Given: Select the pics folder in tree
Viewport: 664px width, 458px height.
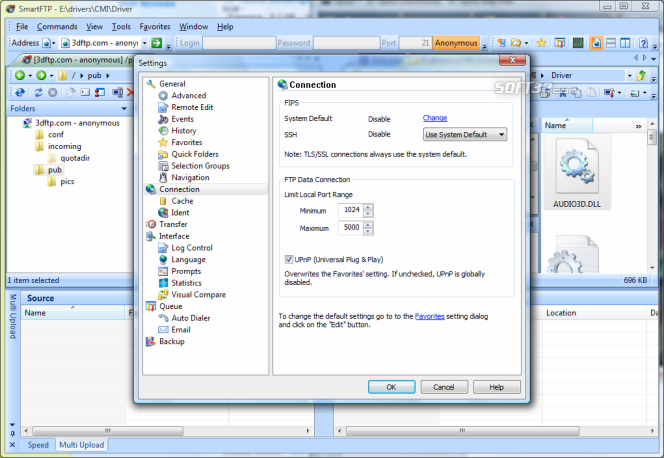Looking at the screenshot, I should tap(67, 182).
